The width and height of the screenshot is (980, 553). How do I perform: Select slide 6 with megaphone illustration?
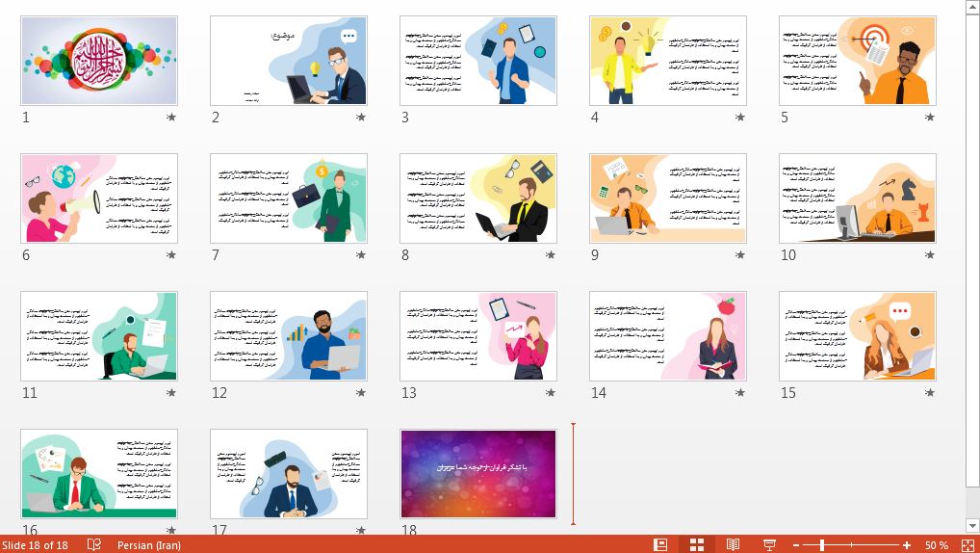pyautogui.click(x=99, y=198)
